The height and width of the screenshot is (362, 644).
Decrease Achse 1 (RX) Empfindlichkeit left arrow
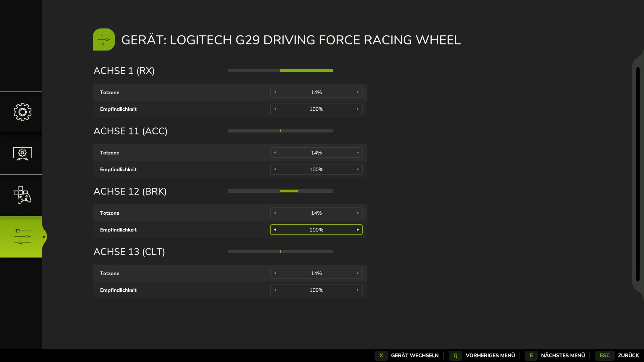click(275, 109)
